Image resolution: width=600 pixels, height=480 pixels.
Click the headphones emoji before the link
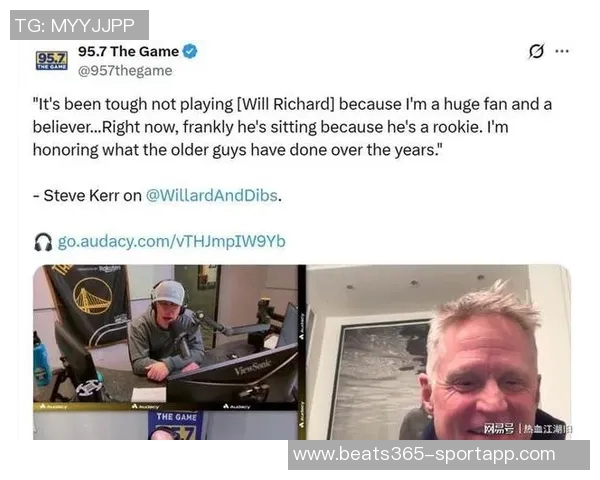coord(43,242)
